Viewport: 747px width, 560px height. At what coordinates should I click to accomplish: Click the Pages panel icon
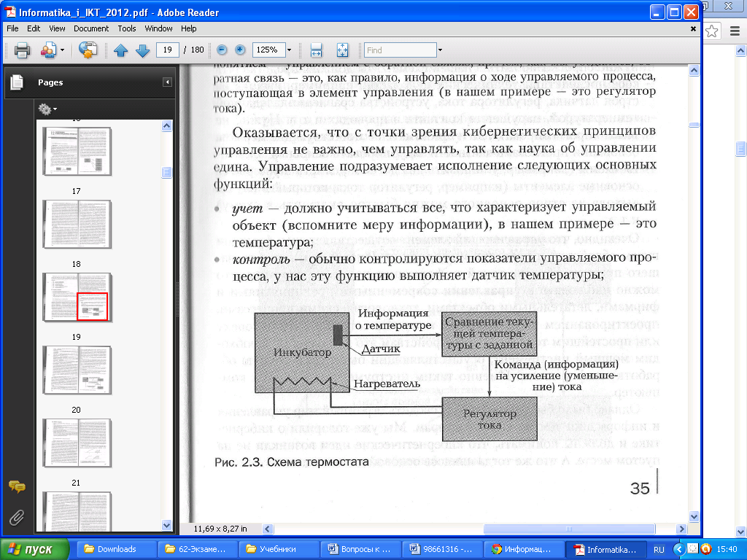[17, 82]
